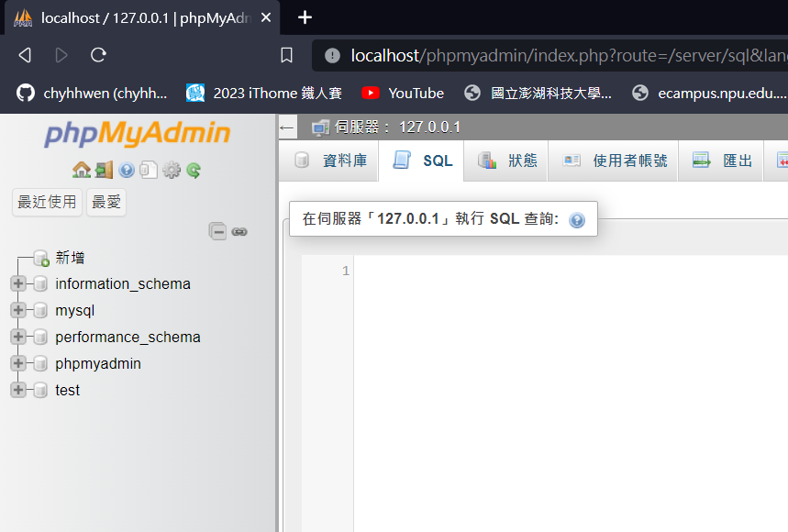Click the phpmyadmin database cylinder icon
The width and height of the screenshot is (788, 532).
tap(40, 364)
